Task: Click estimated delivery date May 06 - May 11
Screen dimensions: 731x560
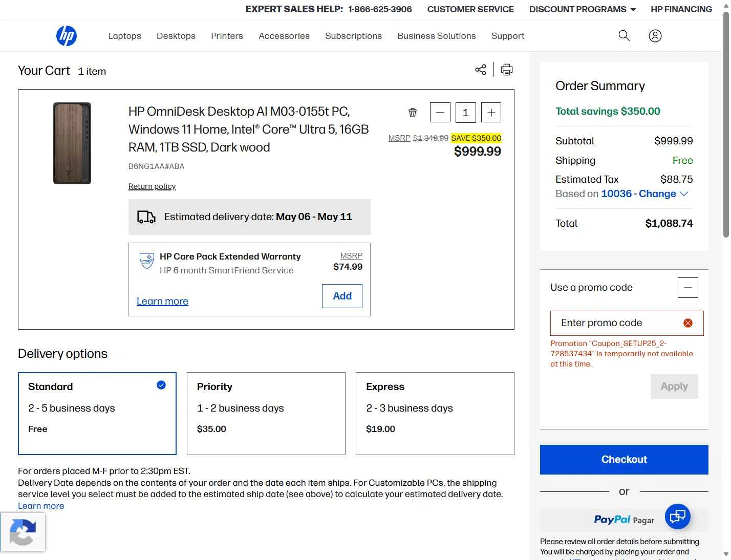Action: (314, 217)
